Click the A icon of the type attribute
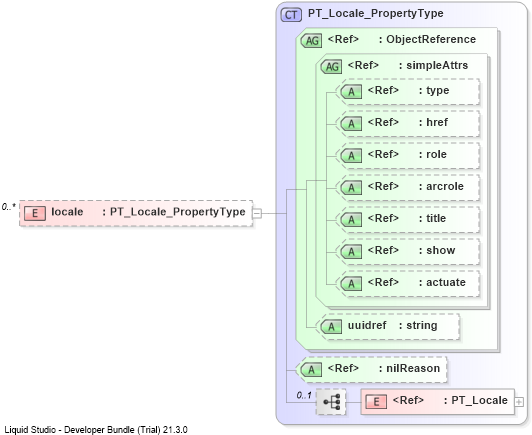This screenshot has width=532, height=435. point(351,92)
